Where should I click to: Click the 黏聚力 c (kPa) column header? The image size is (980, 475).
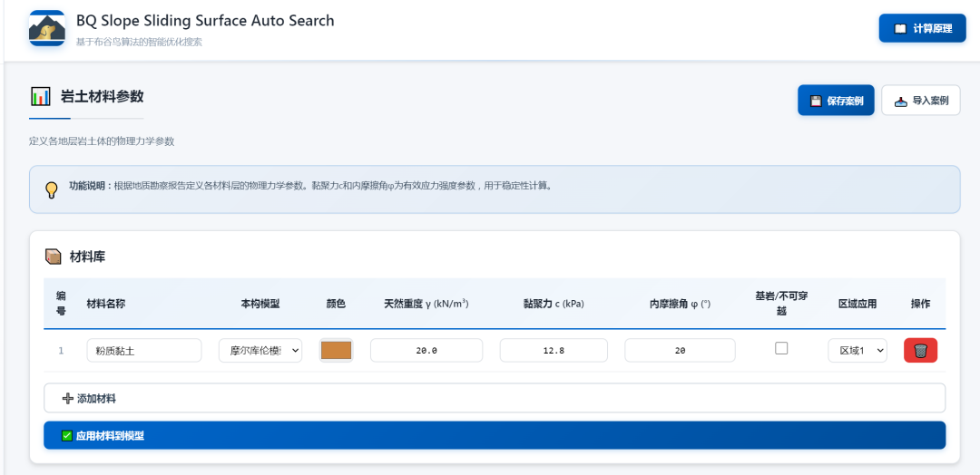[x=554, y=304]
